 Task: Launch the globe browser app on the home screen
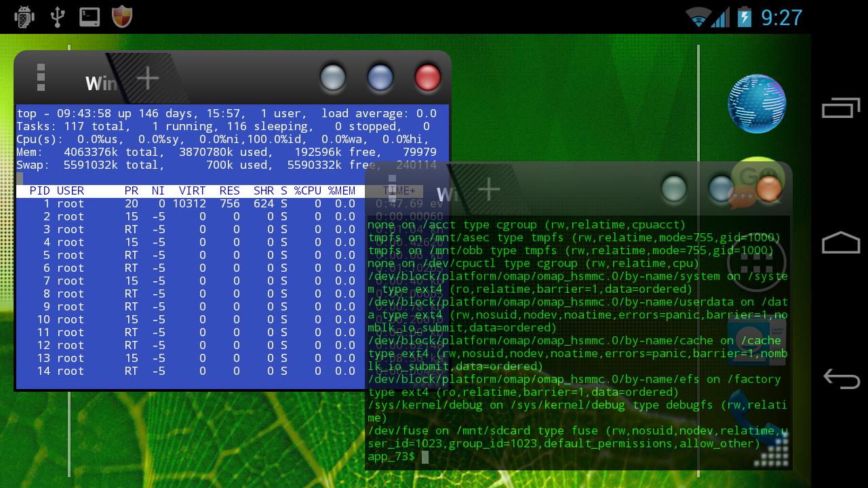tap(757, 104)
